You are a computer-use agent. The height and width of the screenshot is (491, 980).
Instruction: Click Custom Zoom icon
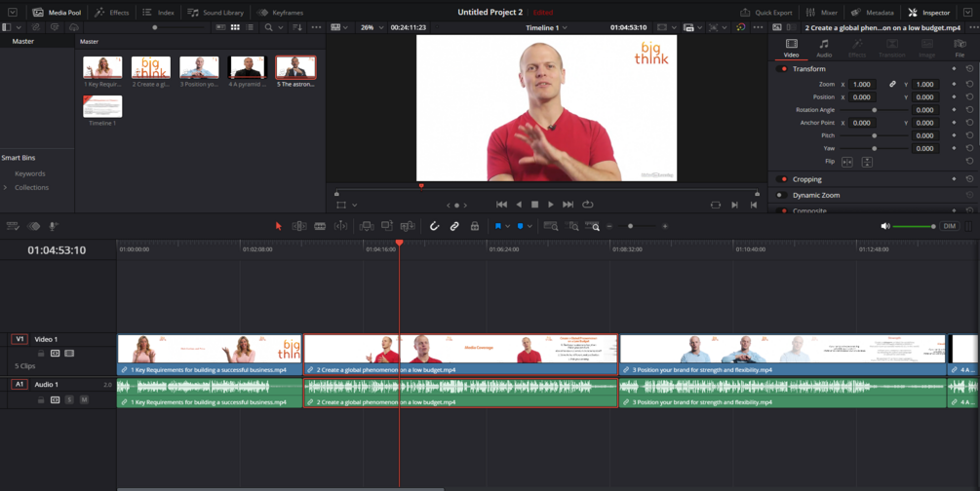click(593, 226)
